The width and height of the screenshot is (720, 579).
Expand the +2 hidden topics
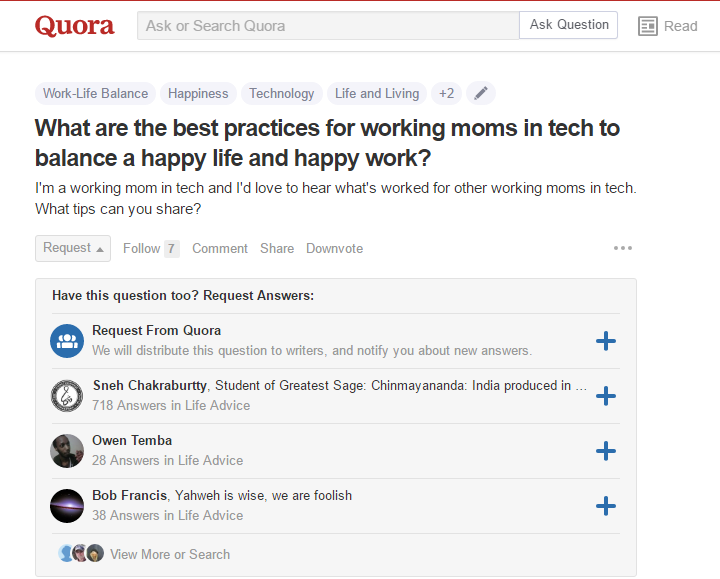point(446,93)
